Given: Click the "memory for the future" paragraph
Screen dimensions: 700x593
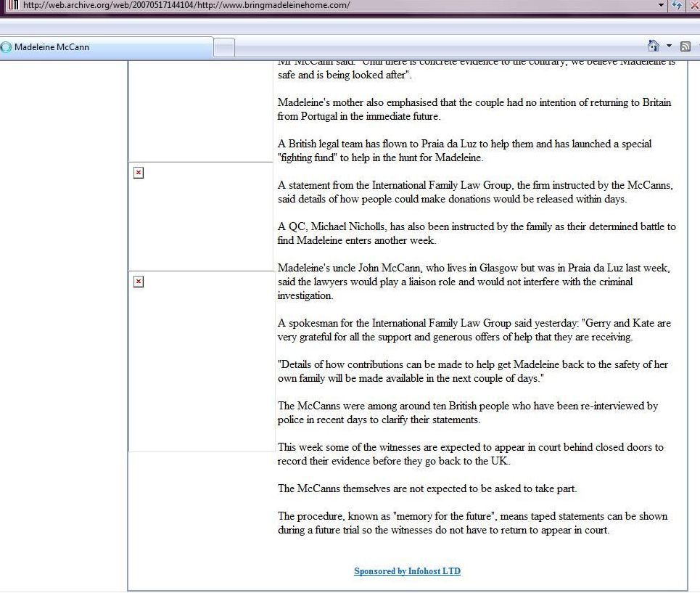Looking at the screenshot, I should click(472, 523).
